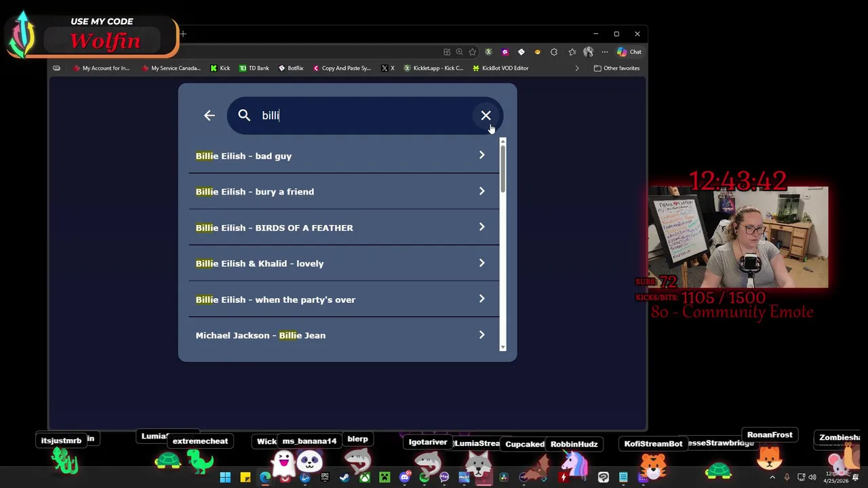Click the scrollbar down arrow in results
Screen dimensions: 868x488
coord(502,347)
